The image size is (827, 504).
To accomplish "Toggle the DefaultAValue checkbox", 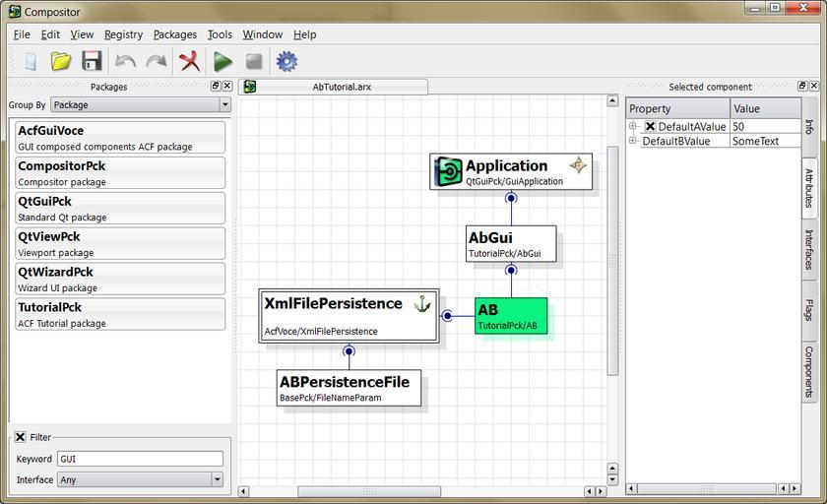I will [x=650, y=127].
